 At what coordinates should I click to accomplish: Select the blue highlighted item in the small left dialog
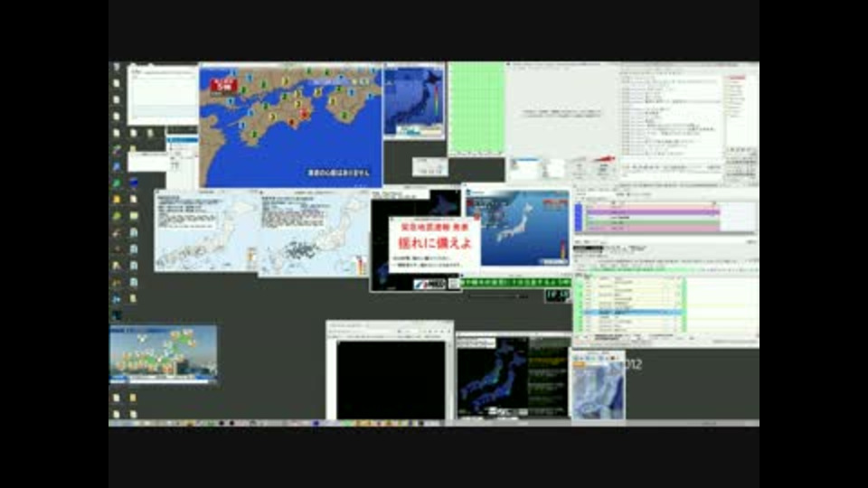pyautogui.click(x=182, y=140)
